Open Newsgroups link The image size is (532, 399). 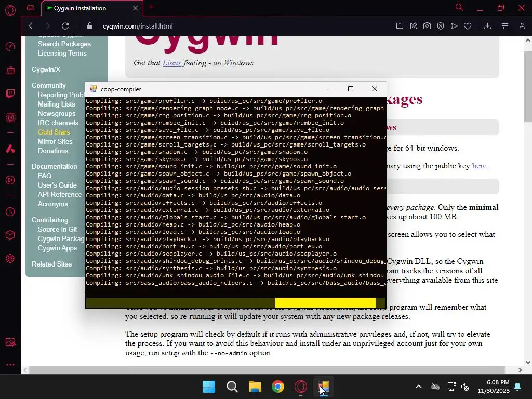pos(56,114)
